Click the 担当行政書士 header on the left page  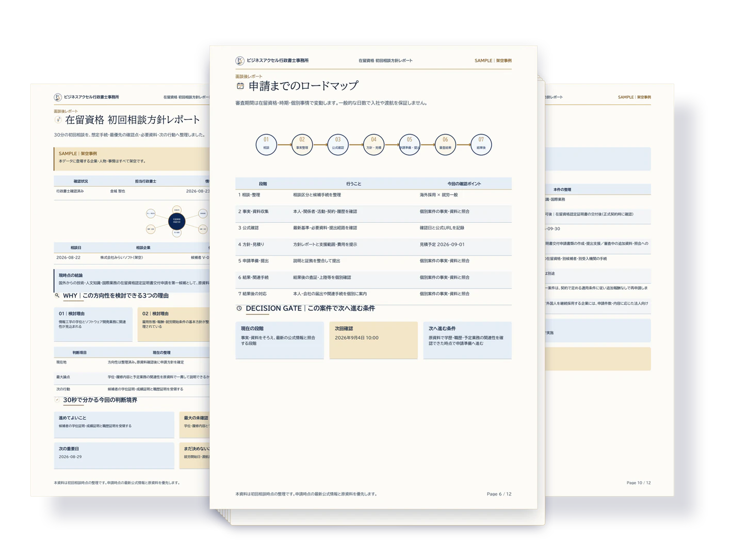pos(145,182)
